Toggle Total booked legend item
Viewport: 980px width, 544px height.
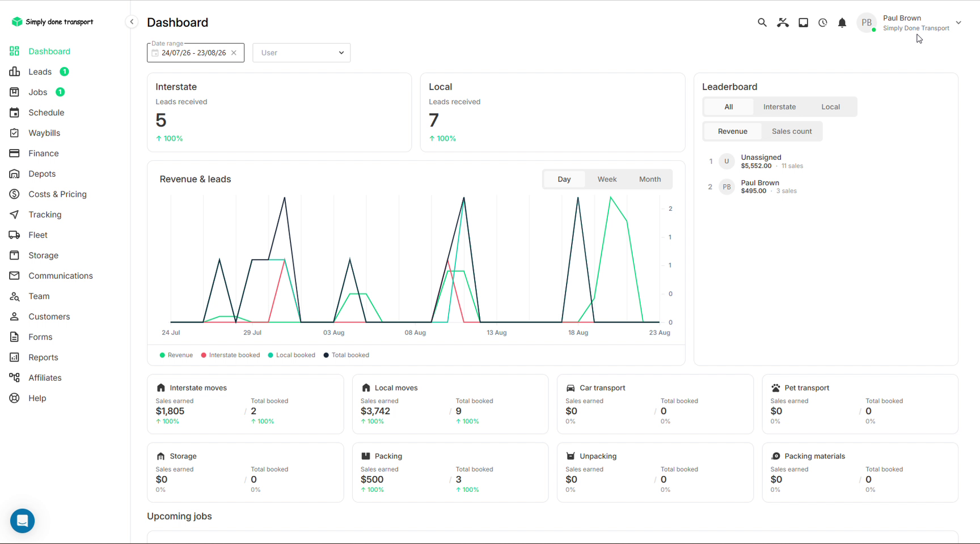click(346, 355)
